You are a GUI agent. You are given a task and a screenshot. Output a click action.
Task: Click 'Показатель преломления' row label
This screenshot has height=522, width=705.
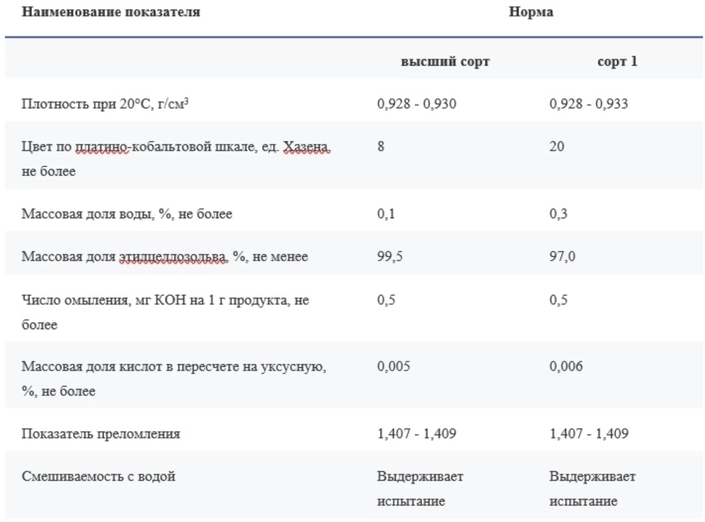point(101,433)
